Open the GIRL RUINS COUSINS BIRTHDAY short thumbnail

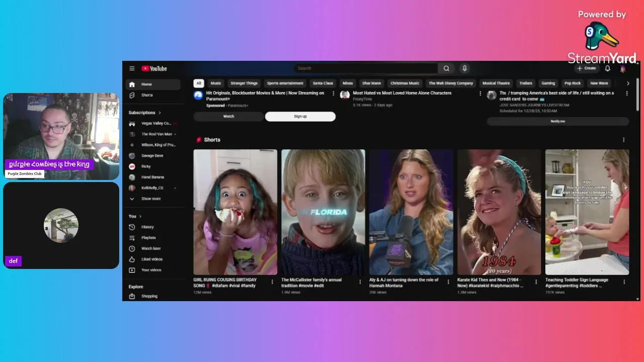235,212
